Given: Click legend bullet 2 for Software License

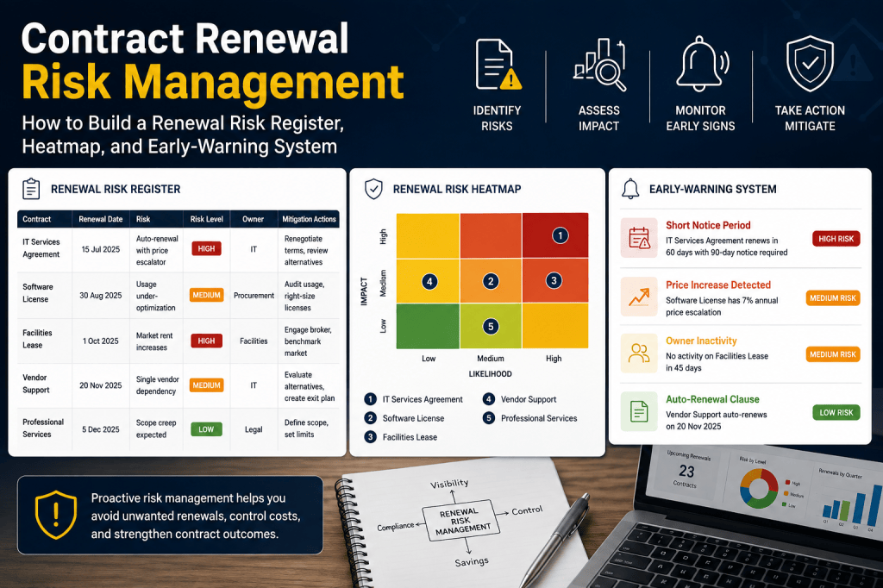Looking at the screenshot, I should click(x=370, y=418).
